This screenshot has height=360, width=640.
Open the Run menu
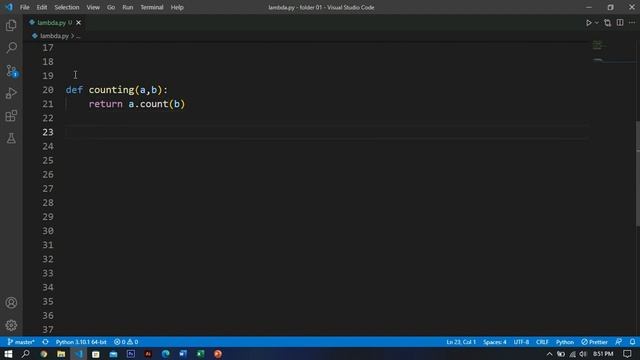tap(128, 7)
